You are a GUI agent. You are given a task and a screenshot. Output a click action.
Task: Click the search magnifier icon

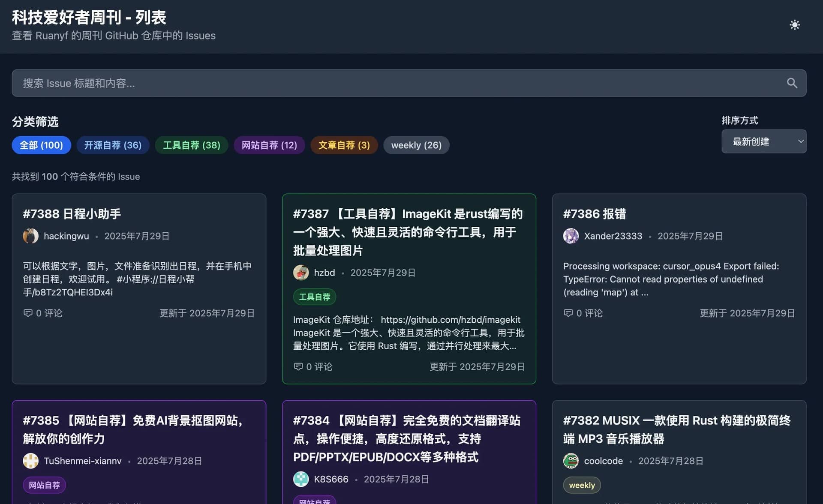(x=792, y=83)
